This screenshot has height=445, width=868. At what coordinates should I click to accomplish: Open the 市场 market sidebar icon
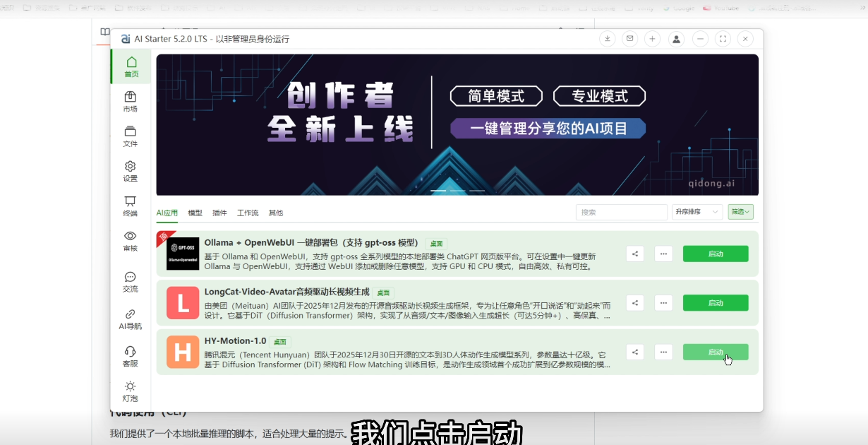130,102
